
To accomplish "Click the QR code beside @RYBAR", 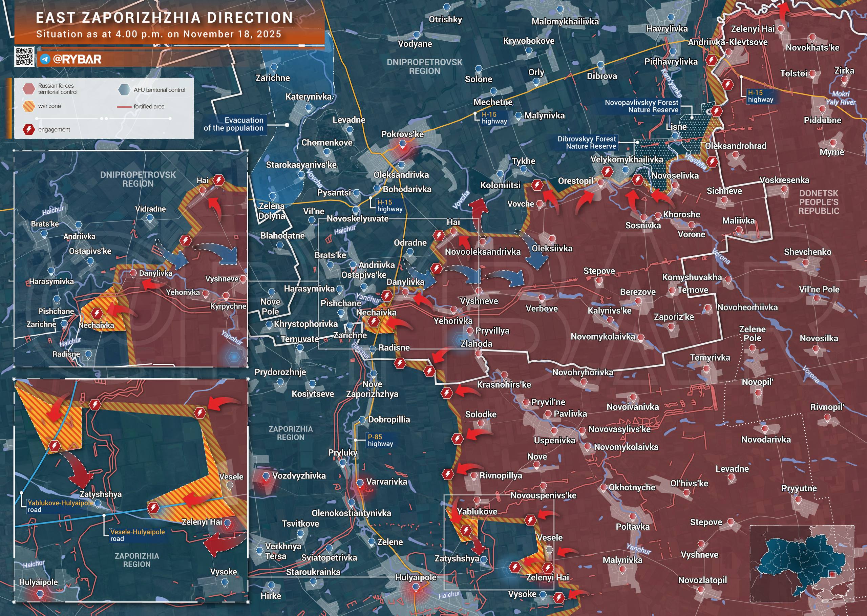I will (x=24, y=57).
